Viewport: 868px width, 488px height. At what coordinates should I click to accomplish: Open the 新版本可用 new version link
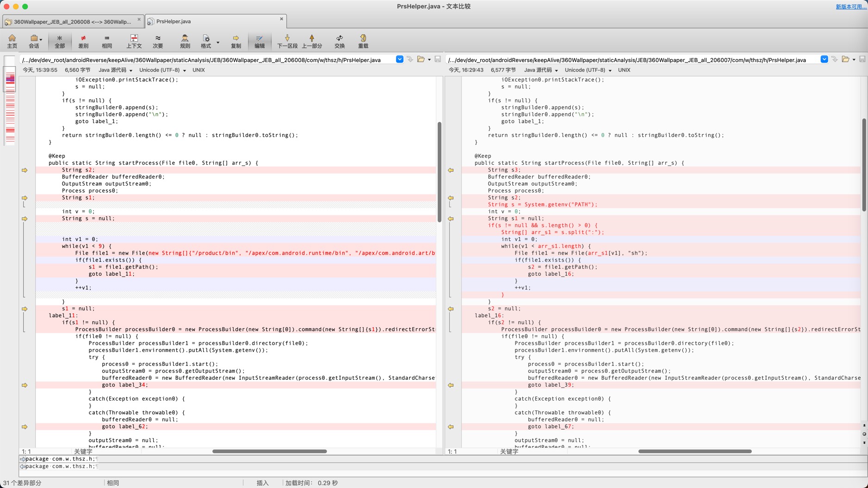[851, 6]
